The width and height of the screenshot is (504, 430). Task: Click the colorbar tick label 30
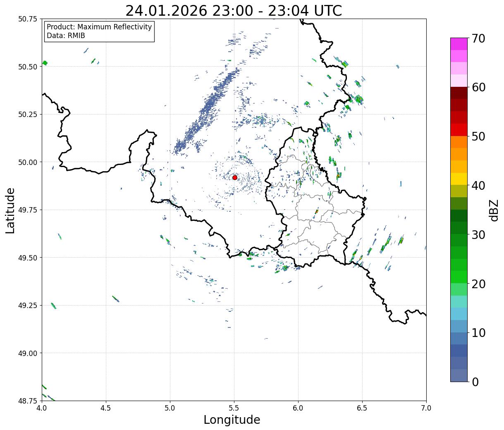[x=478, y=234]
